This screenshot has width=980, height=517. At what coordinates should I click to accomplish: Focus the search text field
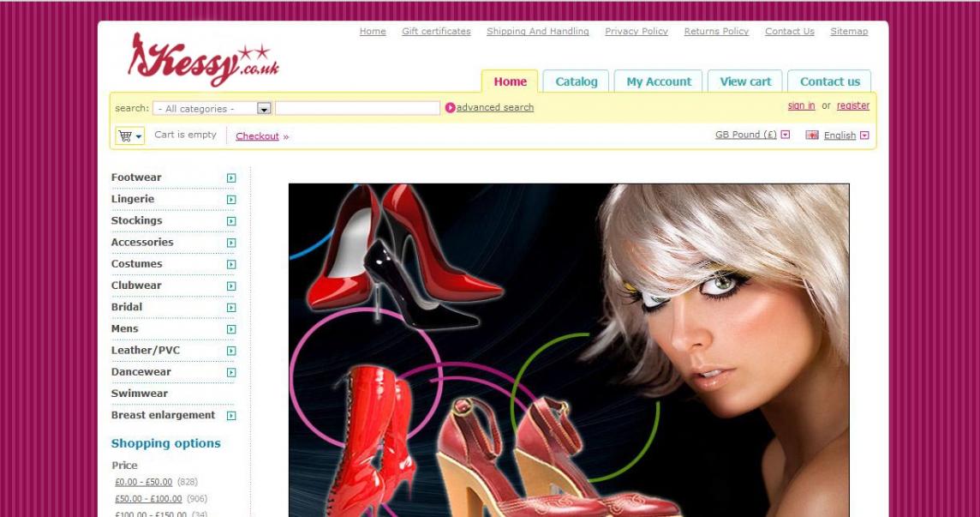357,108
